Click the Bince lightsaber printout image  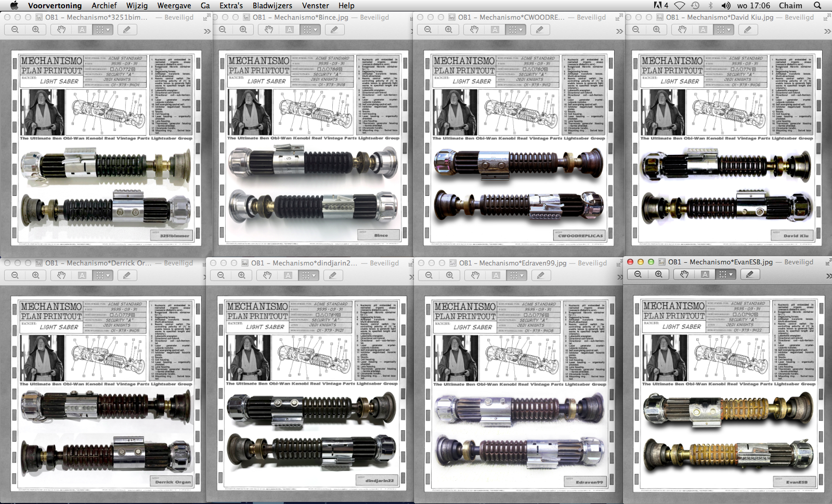(312, 148)
